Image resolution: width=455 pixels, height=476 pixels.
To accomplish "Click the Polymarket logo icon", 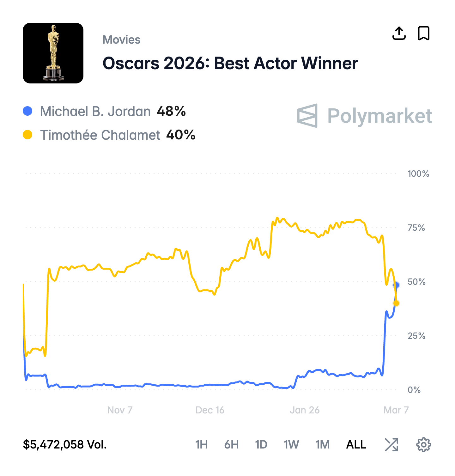I will tap(307, 116).
